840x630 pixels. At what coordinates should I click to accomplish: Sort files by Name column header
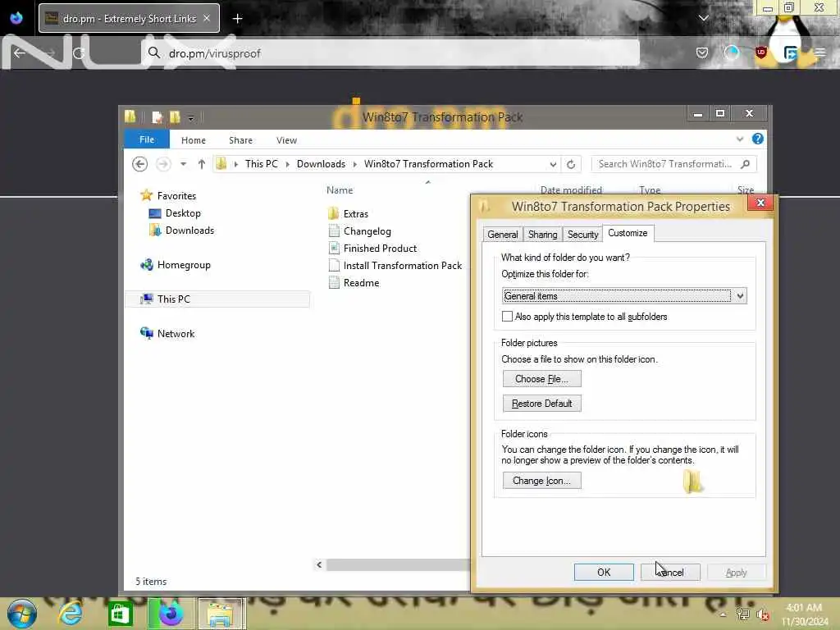340,190
